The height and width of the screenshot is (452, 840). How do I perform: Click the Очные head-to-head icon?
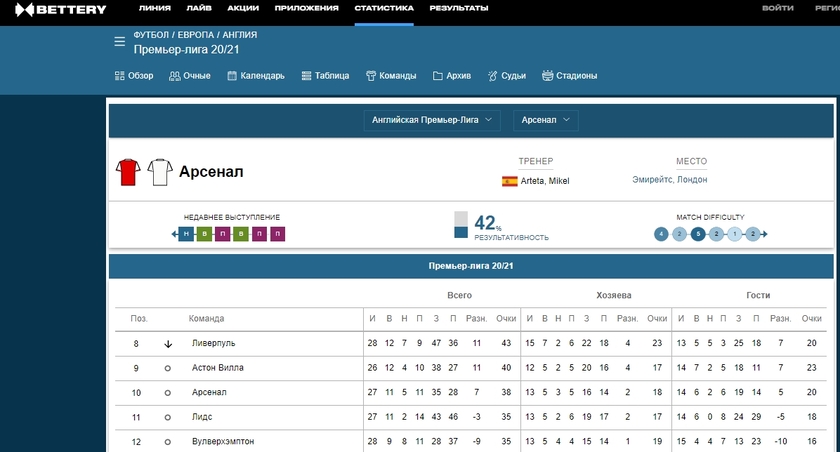click(x=175, y=76)
